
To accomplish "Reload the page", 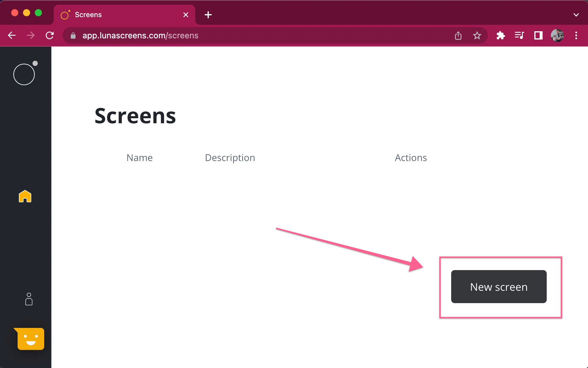I will tap(50, 36).
